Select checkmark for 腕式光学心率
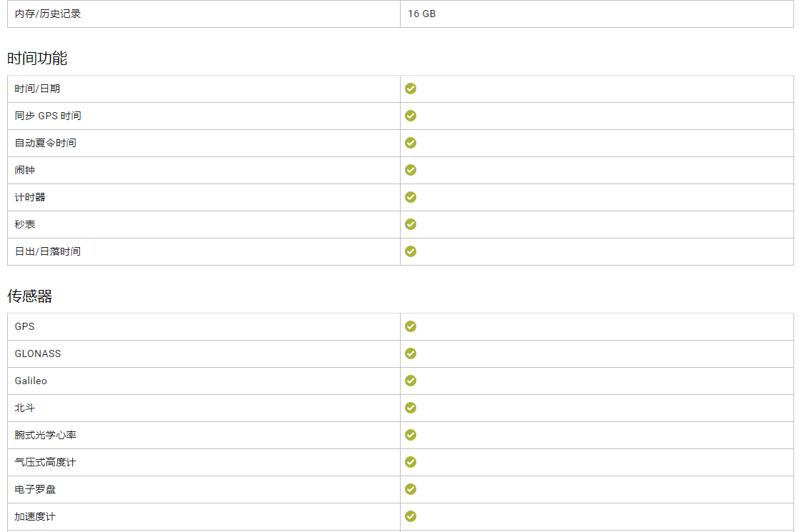Image resolution: width=802 pixels, height=532 pixels. tap(410, 435)
